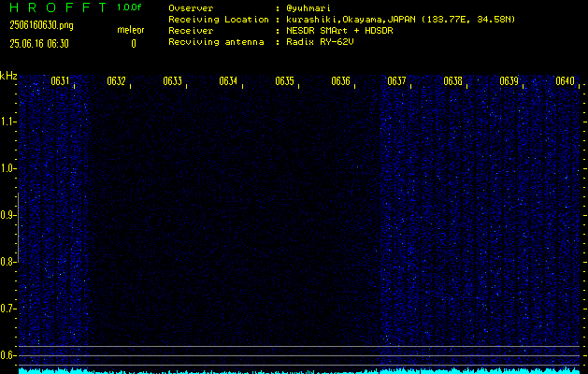Screen dimensions: 588x374
Task: Click the timestamp 25.06.16 06:30
Action: pos(39,44)
